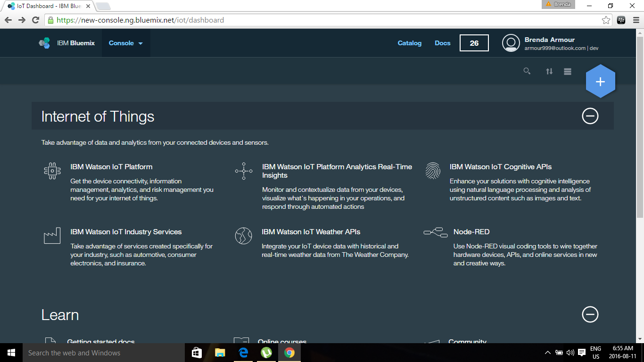Screen dimensions: 644x362
Task: Open the Docs link
Action: tap(443, 43)
